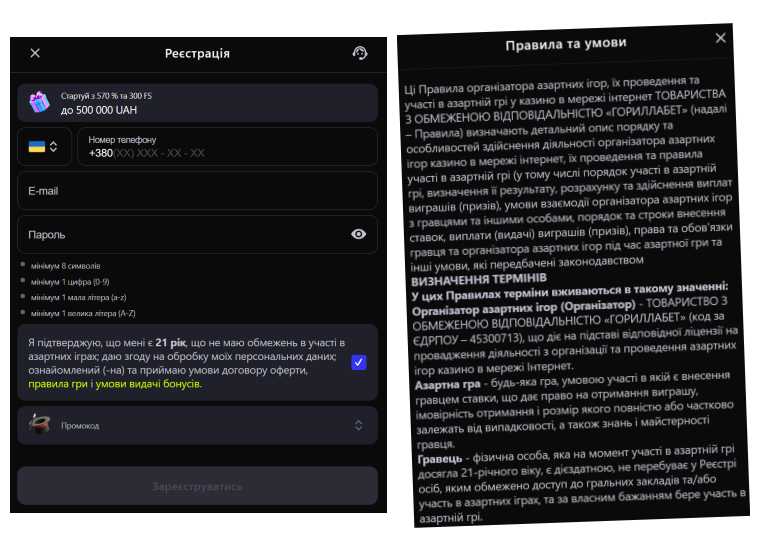Click the heading ВИЗНАЧЕННЯ ТЕРМІНІВ
The image size is (760, 550).
pos(479,280)
